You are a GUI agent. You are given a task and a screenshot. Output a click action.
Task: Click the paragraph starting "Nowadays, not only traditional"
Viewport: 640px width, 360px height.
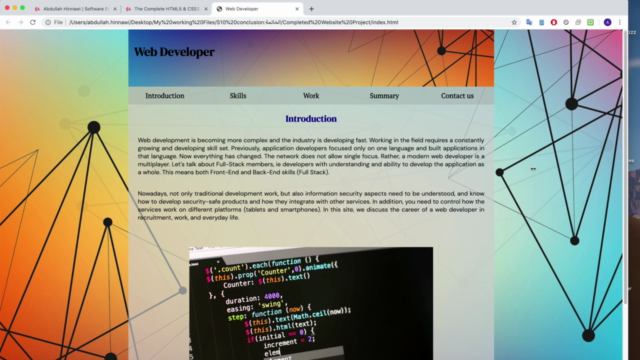click(311, 206)
